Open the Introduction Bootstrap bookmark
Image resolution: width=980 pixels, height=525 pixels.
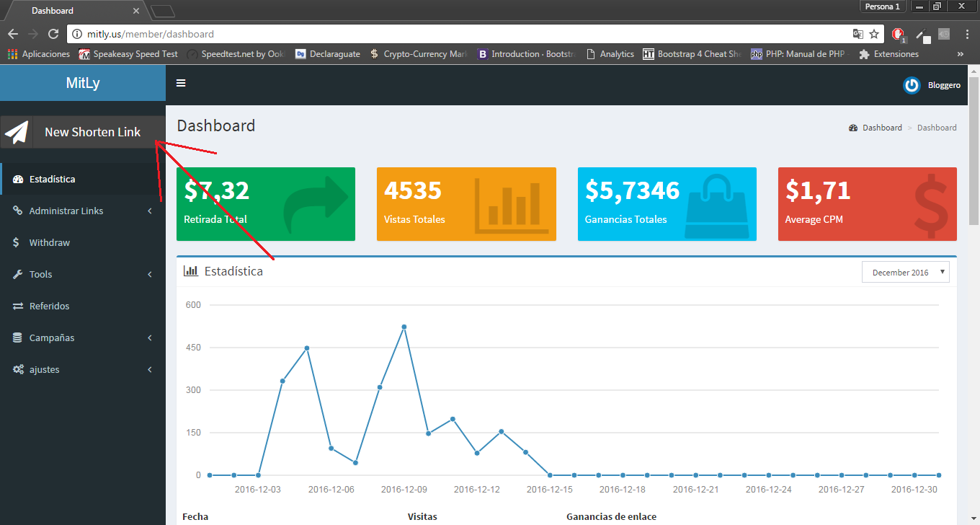pyautogui.click(x=526, y=54)
